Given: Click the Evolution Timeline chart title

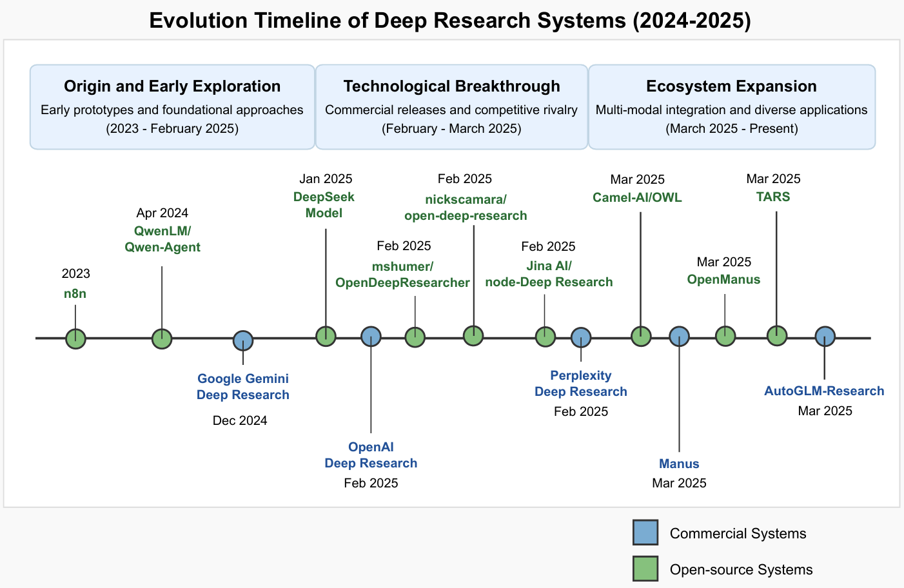Looking at the screenshot, I should 450,21.
